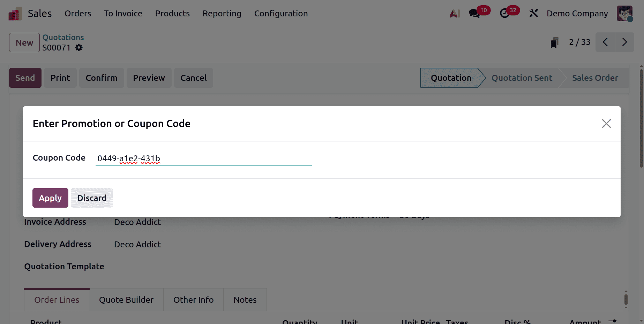Viewport: 644px width, 324px height.
Task: Confirm the quotation S00071
Action: tap(102, 78)
